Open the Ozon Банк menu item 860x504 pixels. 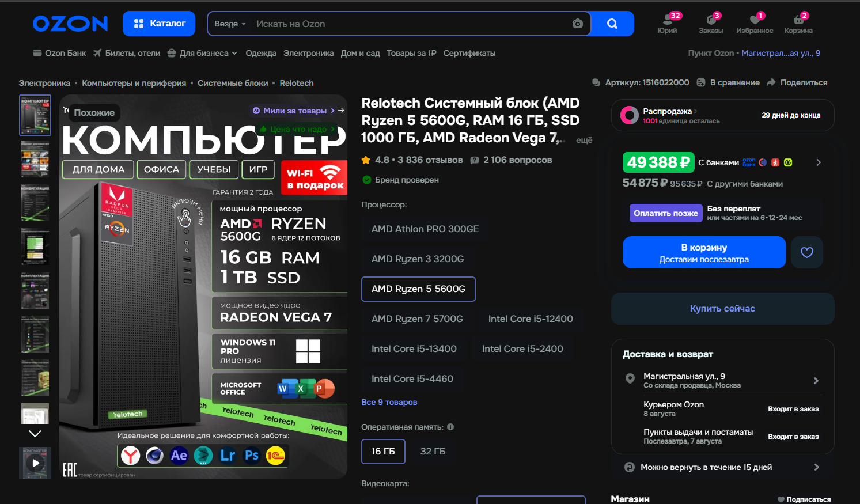click(59, 53)
